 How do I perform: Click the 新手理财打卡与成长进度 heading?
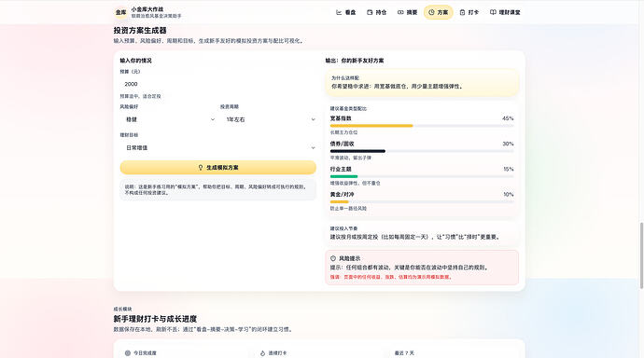[155, 319]
